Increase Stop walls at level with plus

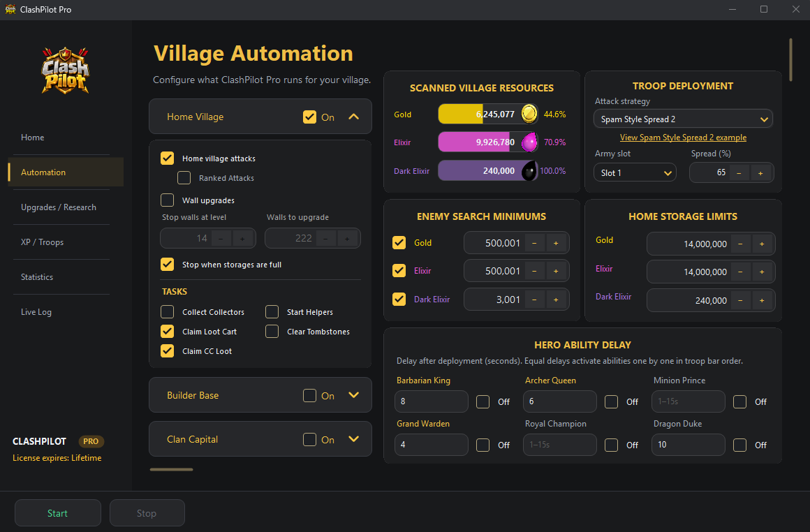point(242,238)
